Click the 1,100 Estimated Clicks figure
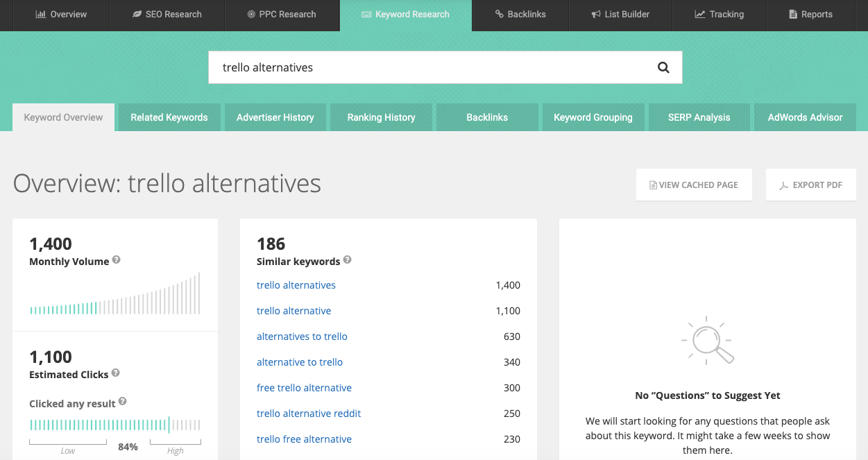Screen dimensions: 868x460 click(51, 357)
